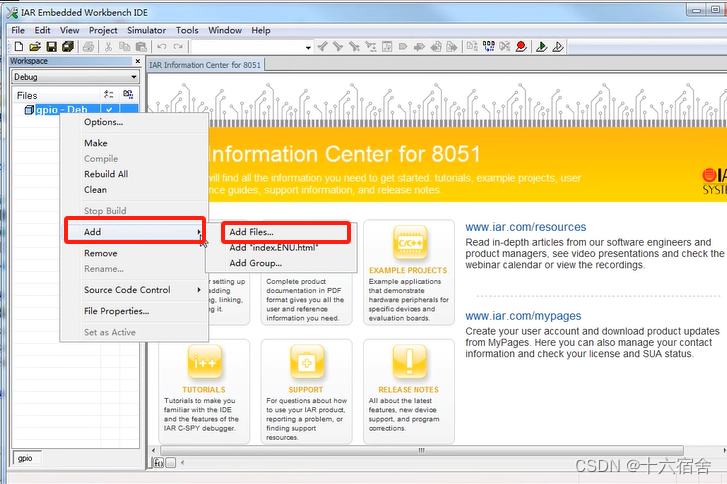
Task: Click the Stop Build toolbar icon
Action: 504,46
